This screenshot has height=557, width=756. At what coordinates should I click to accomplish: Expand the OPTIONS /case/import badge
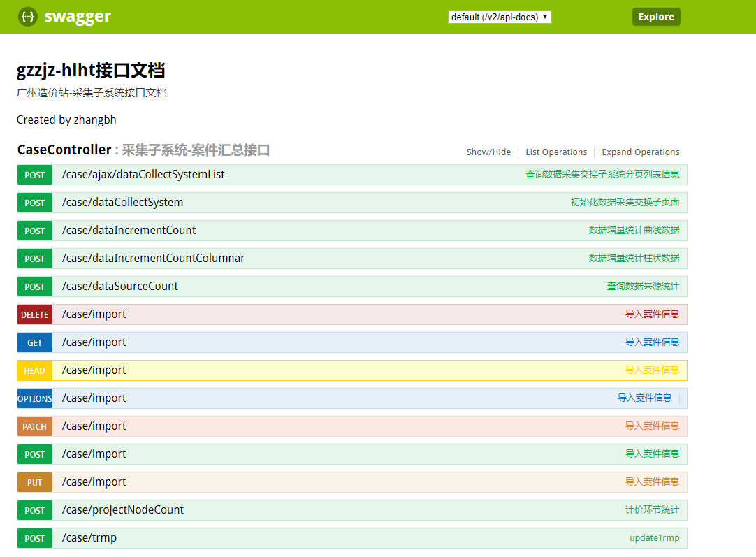35,399
